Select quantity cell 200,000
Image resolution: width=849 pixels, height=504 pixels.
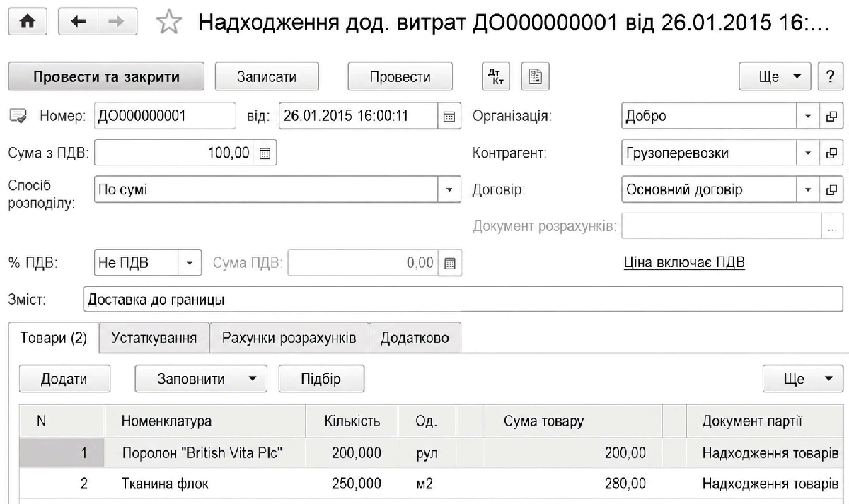[352, 453]
